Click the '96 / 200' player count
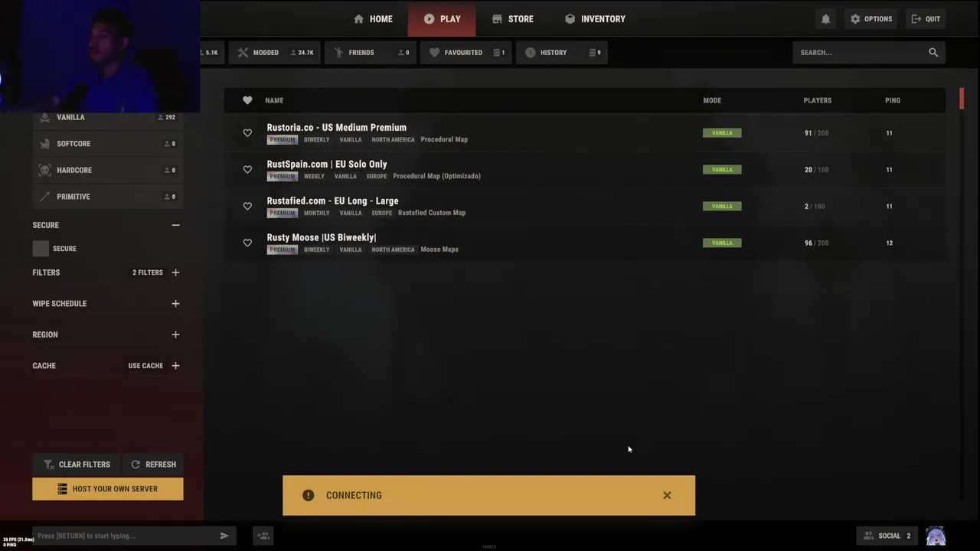Image resolution: width=980 pixels, height=551 pixels. point(816,243)
